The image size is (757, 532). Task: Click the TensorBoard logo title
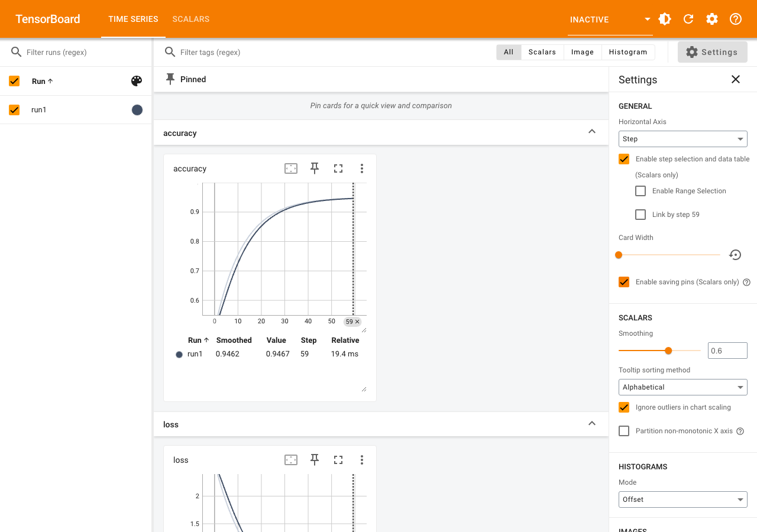tap(48, 19)
